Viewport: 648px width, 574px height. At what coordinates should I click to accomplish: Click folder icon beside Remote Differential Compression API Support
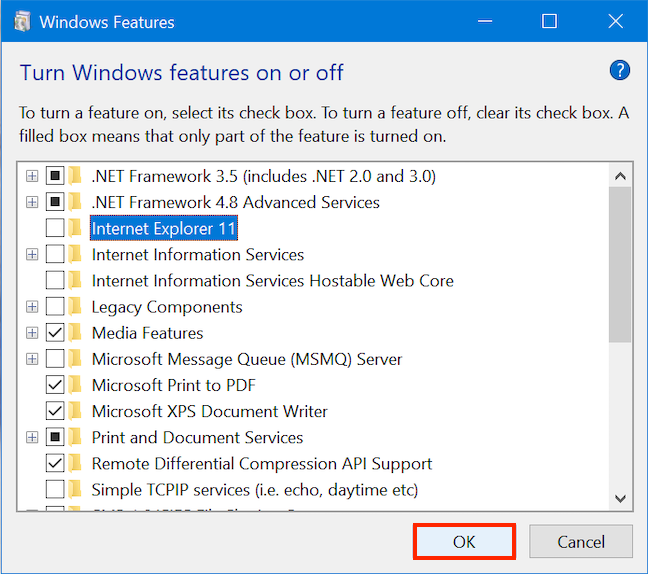[x=75, y=463]
